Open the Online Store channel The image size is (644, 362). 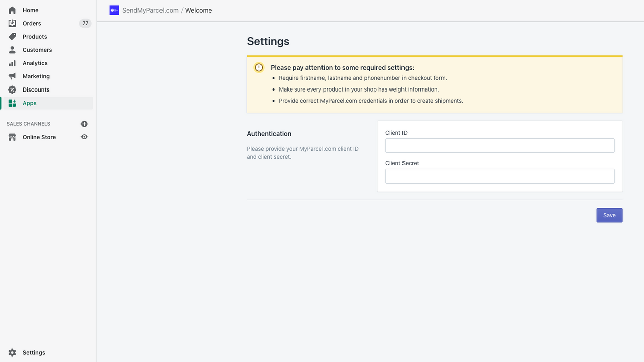pos(39,137)
